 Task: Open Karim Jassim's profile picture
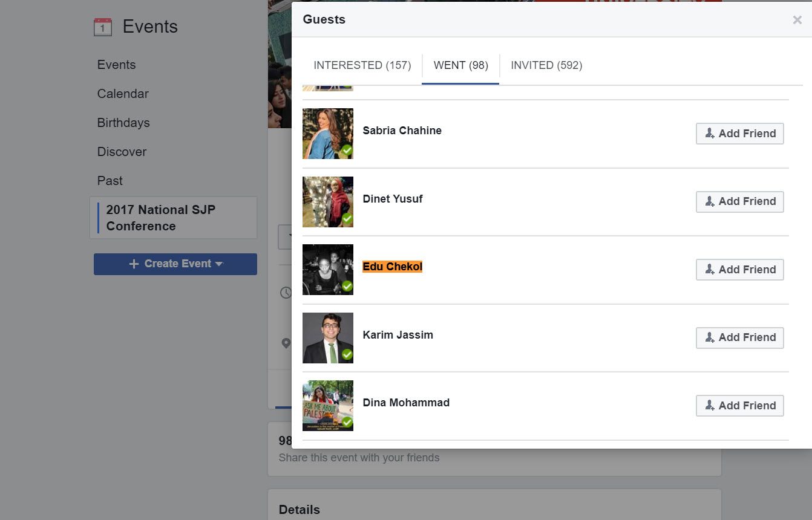coord(327,338)
